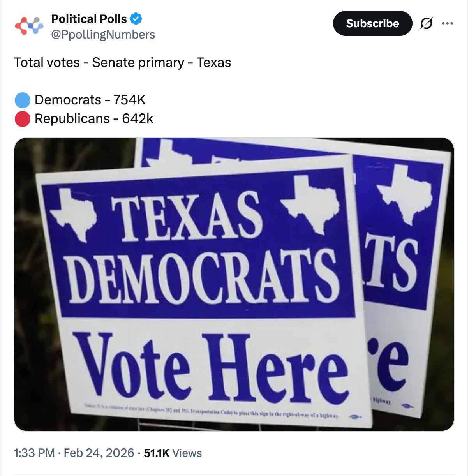Click the Political Polls display name
This screenshot has width=469, height=476.
[89, 19]
